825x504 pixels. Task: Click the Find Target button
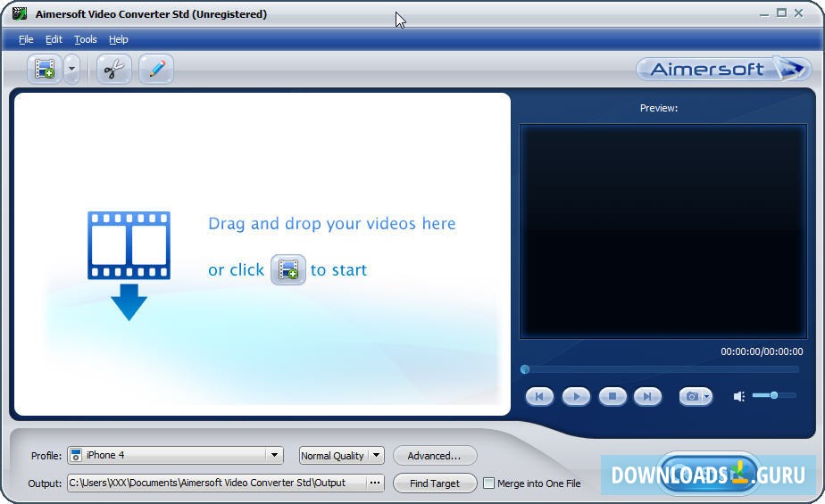pos(435,483)
